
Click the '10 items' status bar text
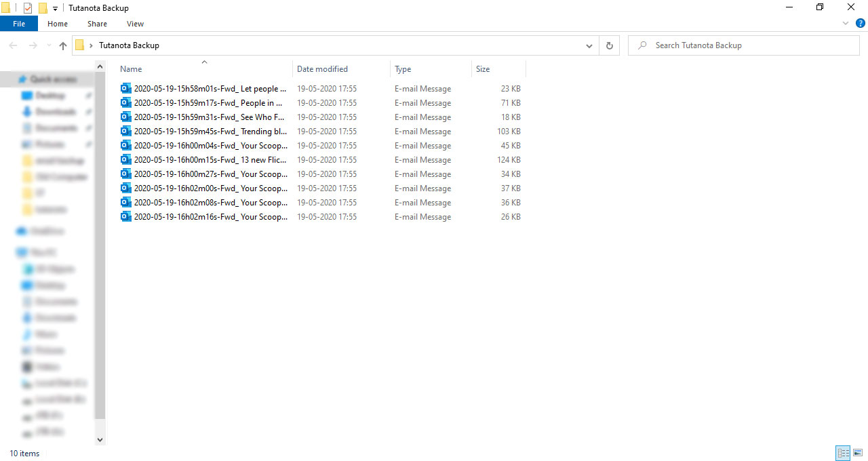(24, 454)
